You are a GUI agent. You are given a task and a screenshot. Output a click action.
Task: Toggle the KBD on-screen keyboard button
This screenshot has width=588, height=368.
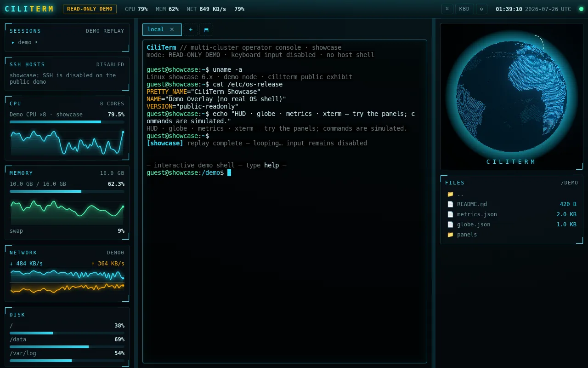pos(464,9)
